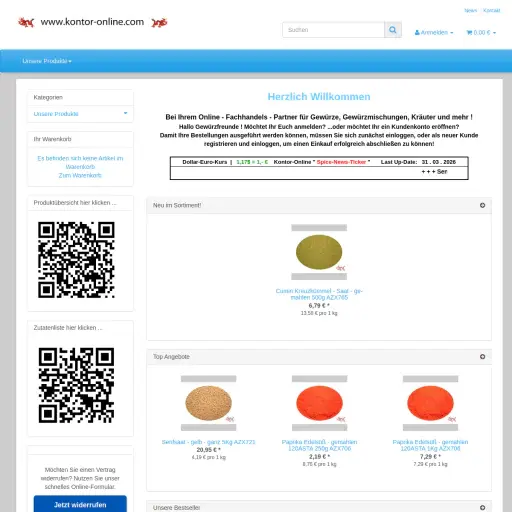This screenshot has width=512, height=512.
Task: Click the 6,79 € price of Cumin
Action: [x=319, y=306]
